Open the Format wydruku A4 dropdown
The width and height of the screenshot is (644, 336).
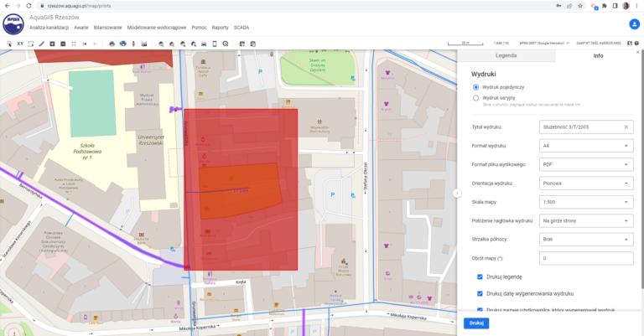pos(587,146)
